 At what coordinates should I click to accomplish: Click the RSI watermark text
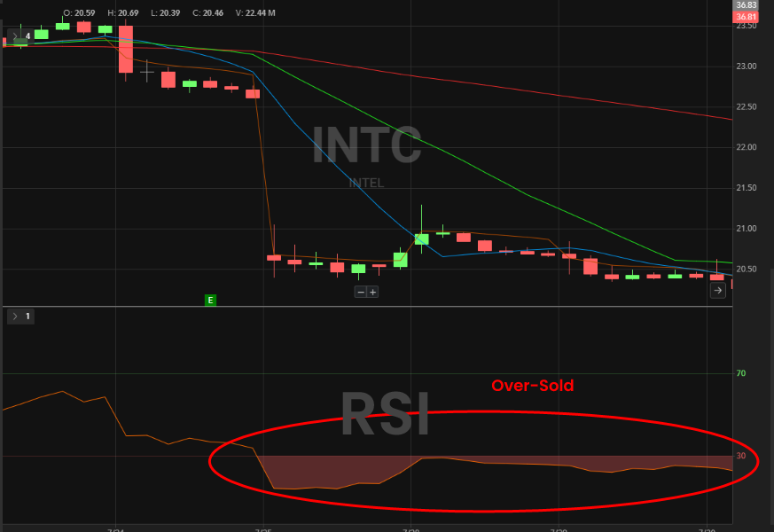point(385,415)
